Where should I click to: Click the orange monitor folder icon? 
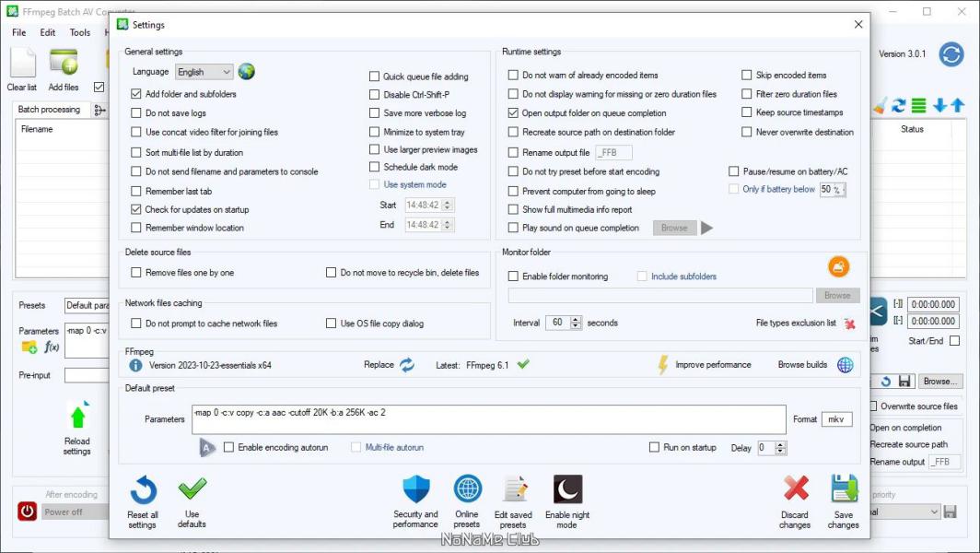click(839, 266)
